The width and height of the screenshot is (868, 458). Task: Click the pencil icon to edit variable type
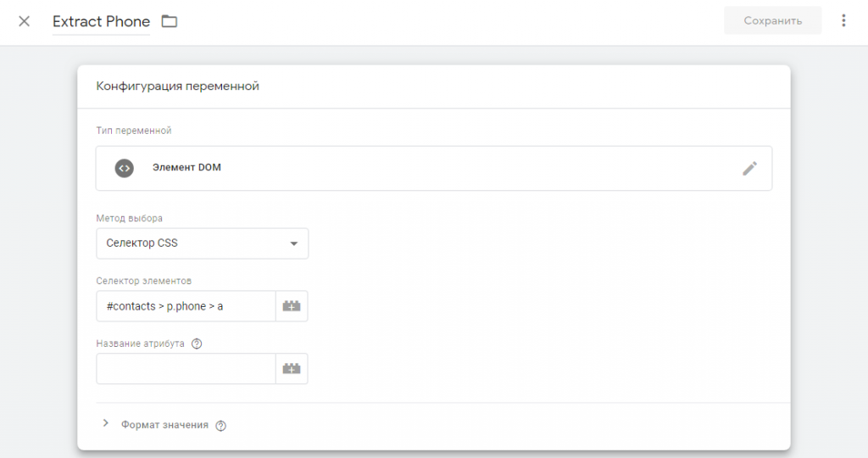tap(749, 168)
